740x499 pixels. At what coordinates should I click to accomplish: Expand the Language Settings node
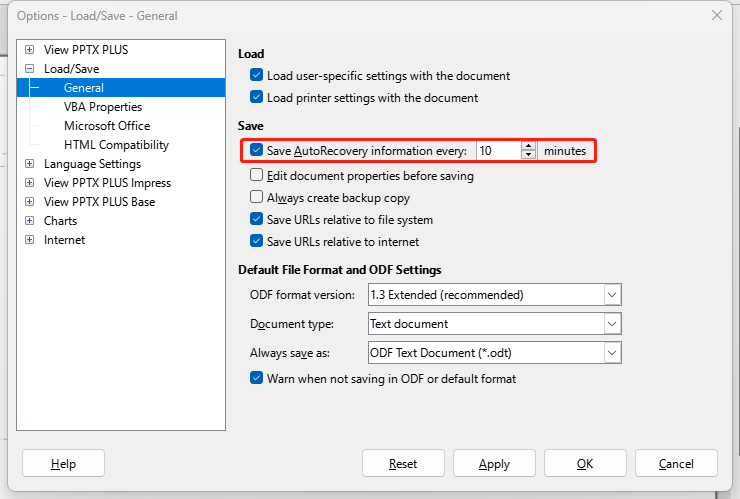(x=29, y=164)
